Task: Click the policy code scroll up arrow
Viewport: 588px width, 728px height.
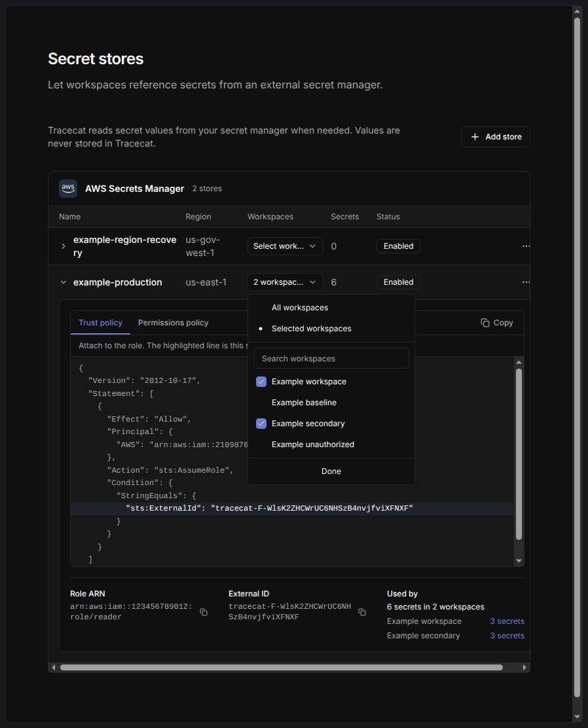Action: point(519,362)
